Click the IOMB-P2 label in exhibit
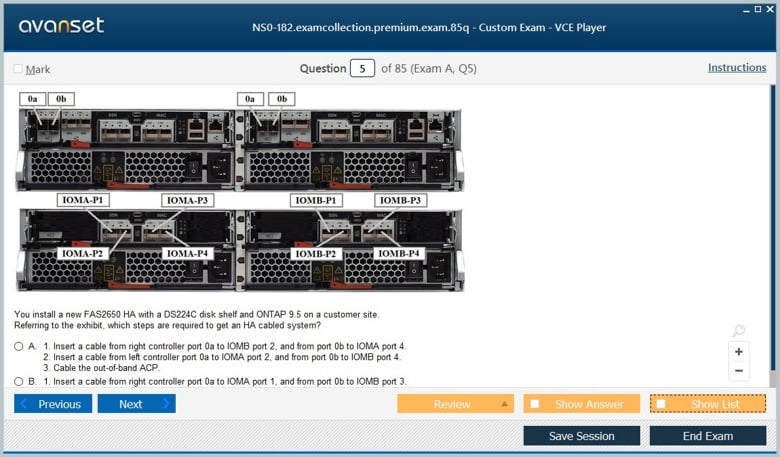The image size is (780, 457). click(x=316, y=254)
